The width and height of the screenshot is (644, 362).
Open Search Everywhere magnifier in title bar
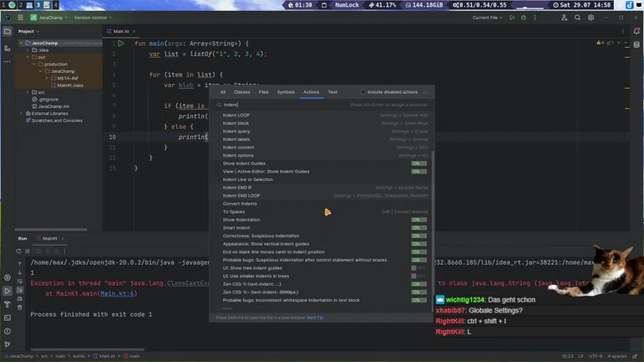point(578,18)
